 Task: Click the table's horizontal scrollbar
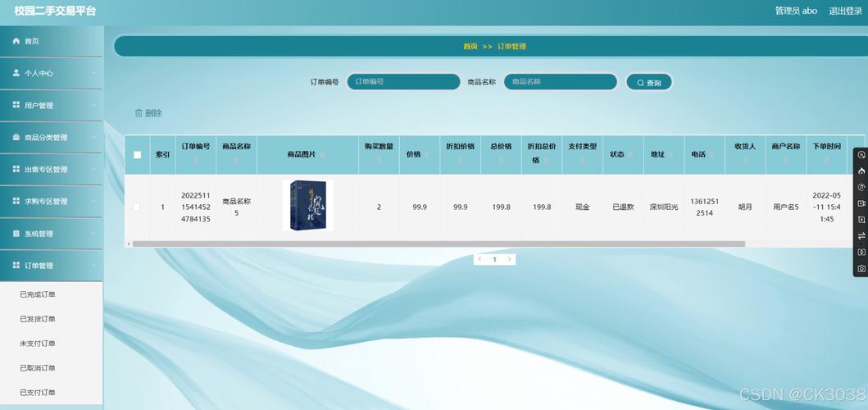pyautogui.click(x=439, y=244)
